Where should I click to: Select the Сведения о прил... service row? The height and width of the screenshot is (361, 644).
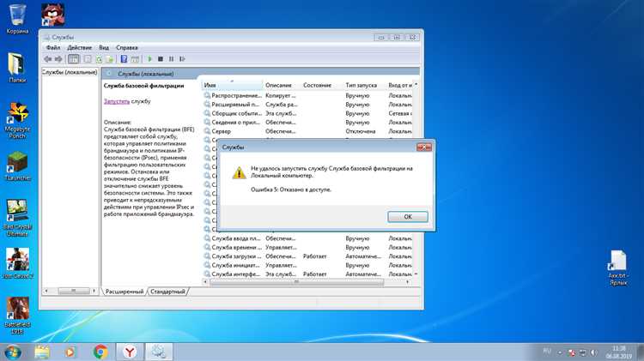(308, 123)
